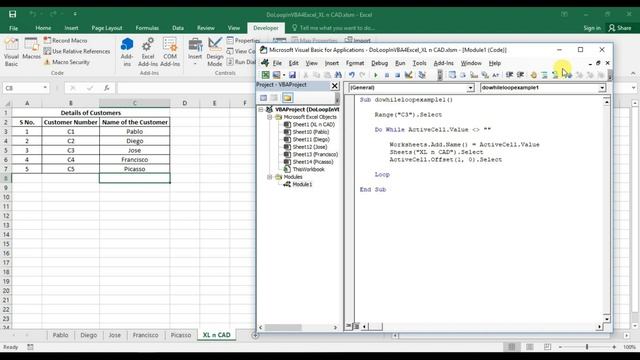Collapse the VBAProject tree node
This screenshot has width=640, height=360.
pyautogui.click(x=261, y=109)
